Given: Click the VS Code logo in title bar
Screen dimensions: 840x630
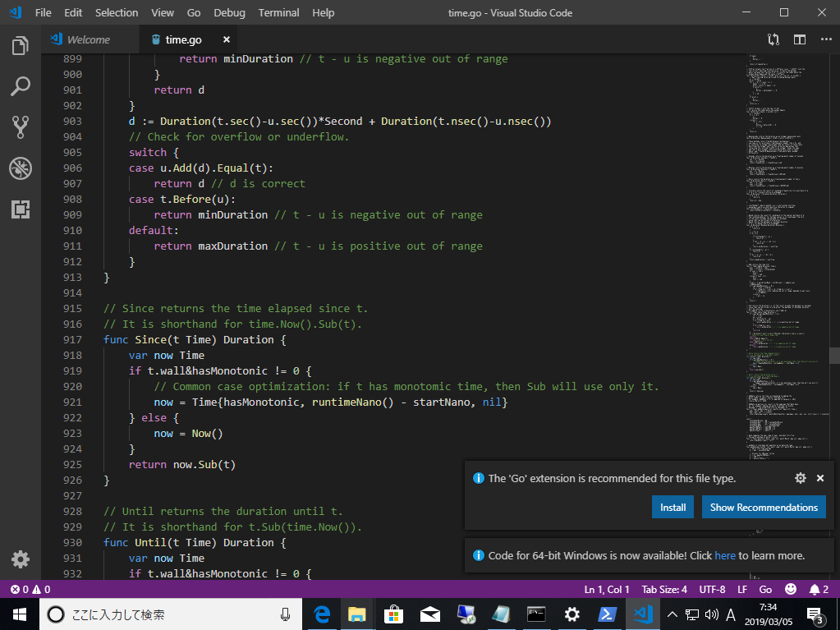Looking at the screenshot, I should click(15, 12).
